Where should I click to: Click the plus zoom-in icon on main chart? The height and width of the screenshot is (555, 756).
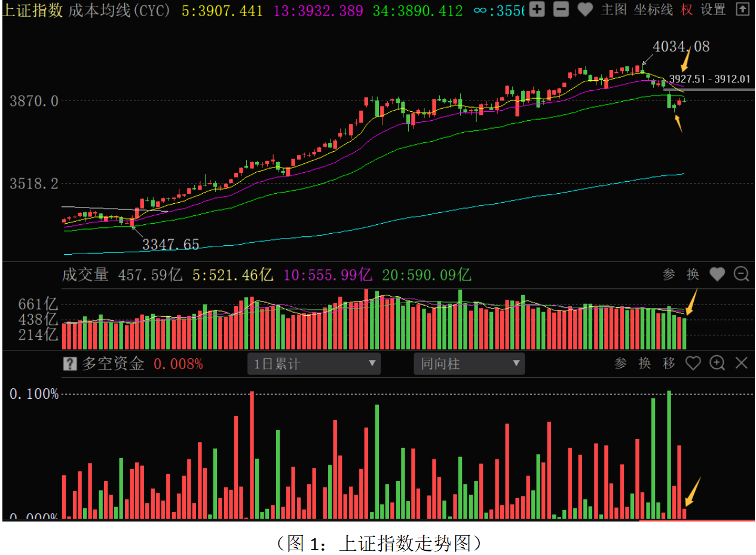coord(537,10)
